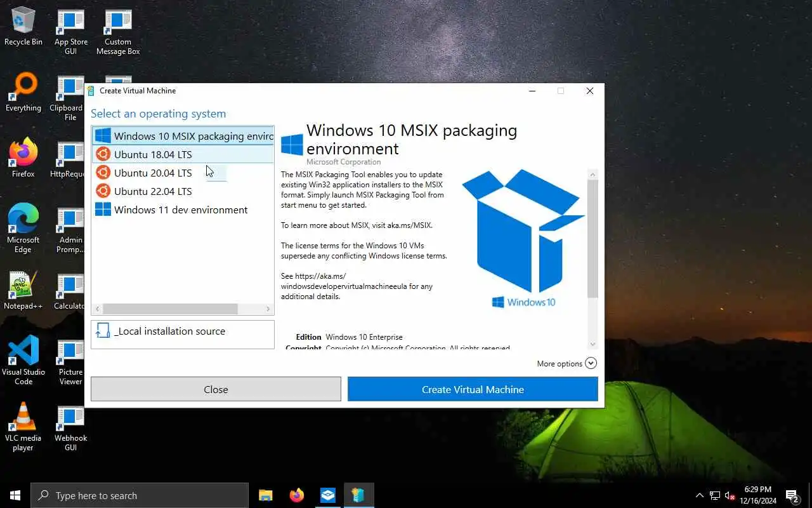Open the HttpRequest desktop shortcut
Screen dimensions: 812x508
pyautogui.click(x=69, y=159)
